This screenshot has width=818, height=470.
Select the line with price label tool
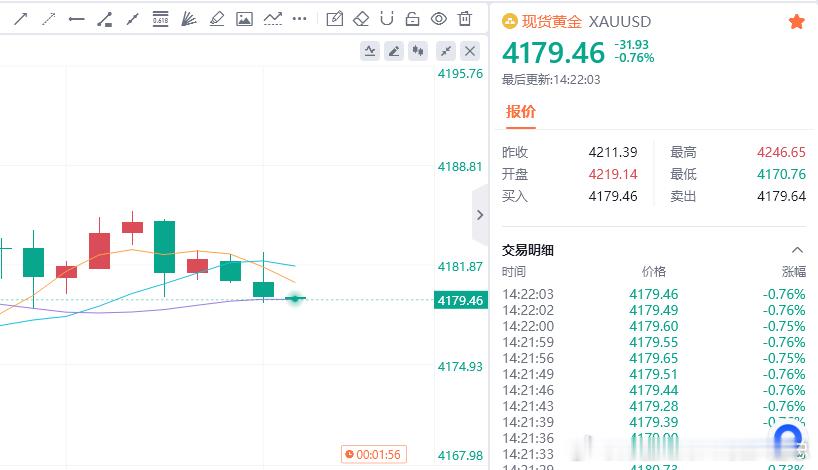[104, 19]
